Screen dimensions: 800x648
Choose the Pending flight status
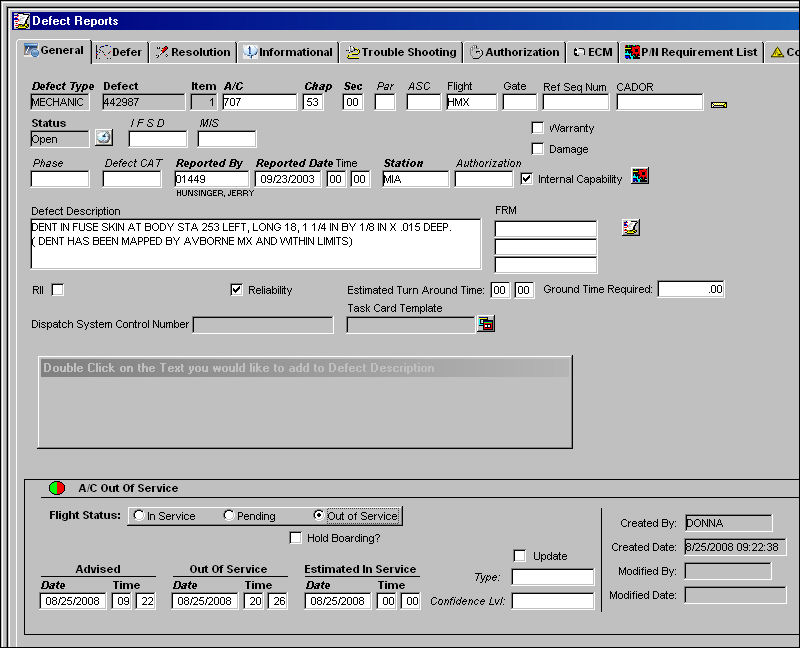point(229,515)
